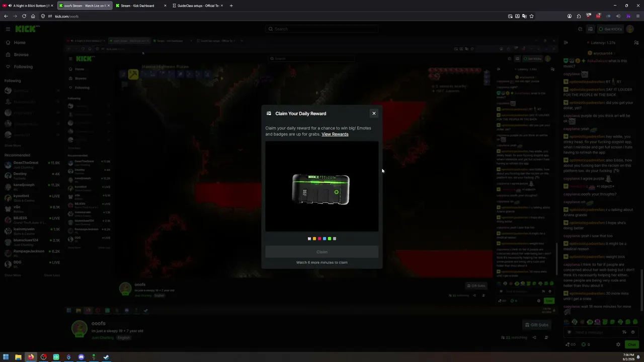Open recommended channel kanelljoseph
The width and height of the screenshot is (644, 362).
click(32, 186)
